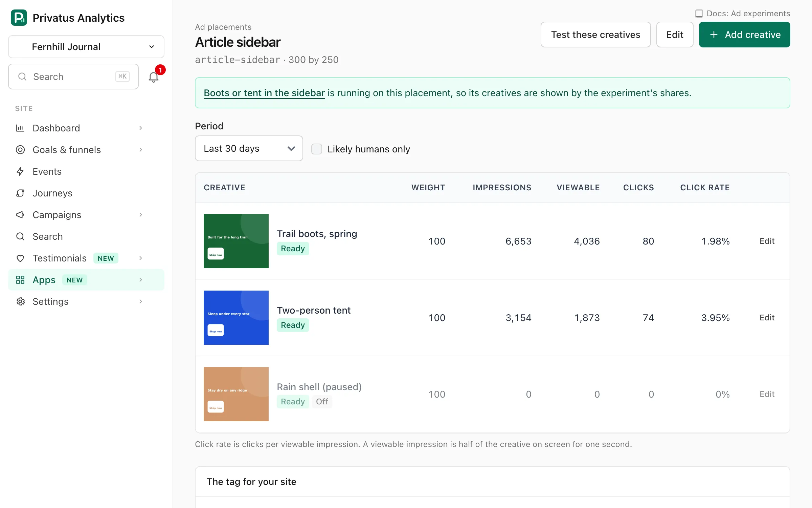Click the docs book icon
Image resolution: width=812 pixels, height=508 pixels.
(699, 14)
